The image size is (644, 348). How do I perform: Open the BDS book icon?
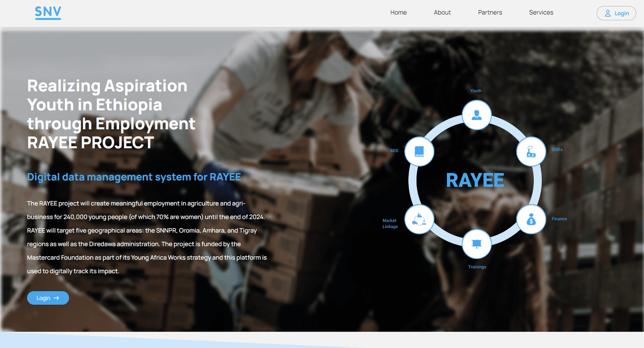click(x=419, y=151)
